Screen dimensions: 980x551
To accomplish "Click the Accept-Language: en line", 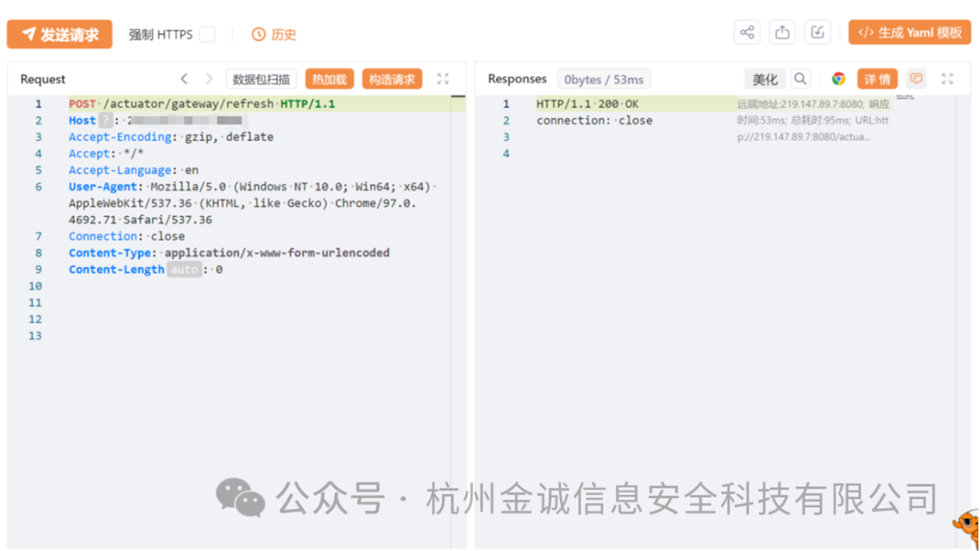I will point(133,170).
